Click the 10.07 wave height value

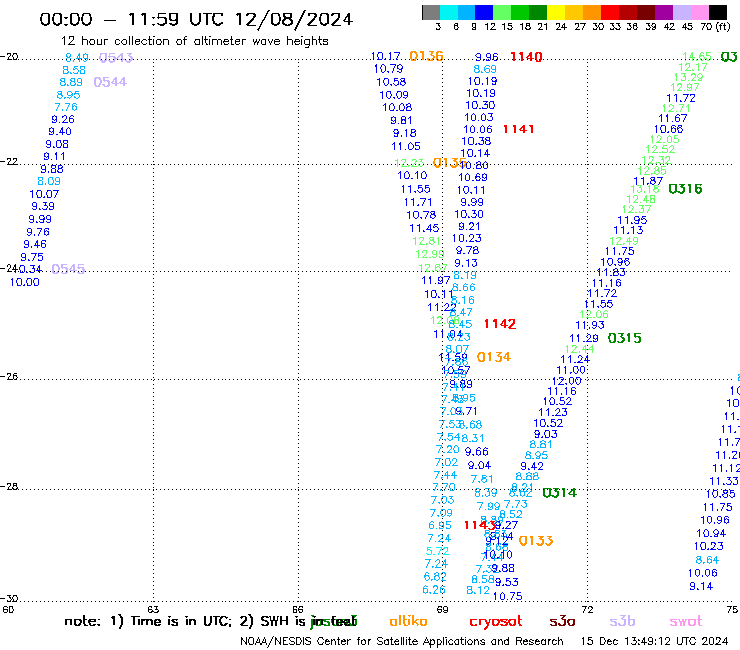44,194
